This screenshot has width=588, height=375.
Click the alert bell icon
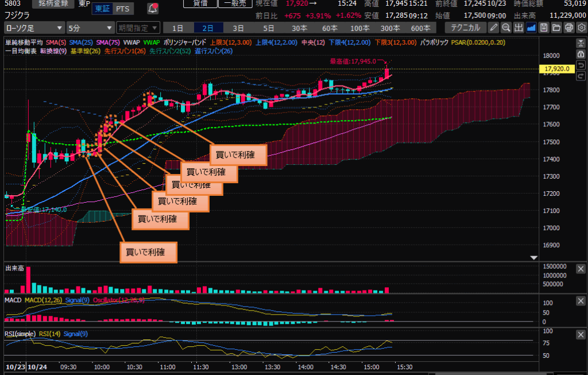pyautogui.click(x=153, y=8)
